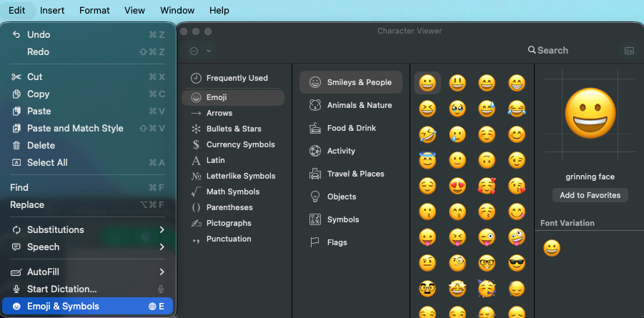The image size is (644, 318).
Task: Click the Add to Favorites button
Action: coord(590,195)
